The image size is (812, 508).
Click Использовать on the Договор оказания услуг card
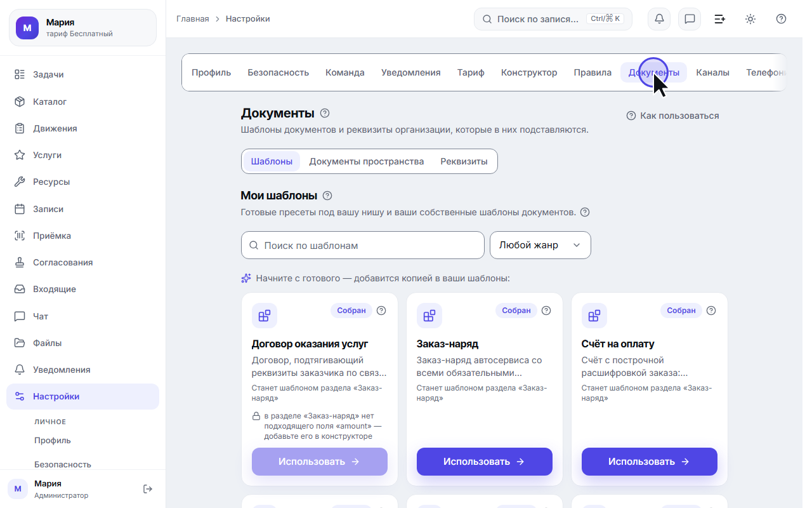pyautogui.click(x=320, y=462)
